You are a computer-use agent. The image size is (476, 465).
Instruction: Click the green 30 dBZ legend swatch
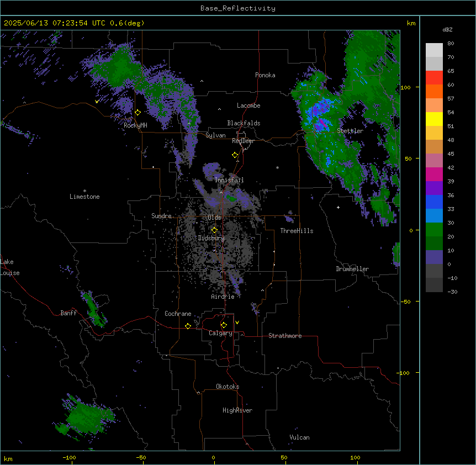pyautogui.click(x=434, y=230)
